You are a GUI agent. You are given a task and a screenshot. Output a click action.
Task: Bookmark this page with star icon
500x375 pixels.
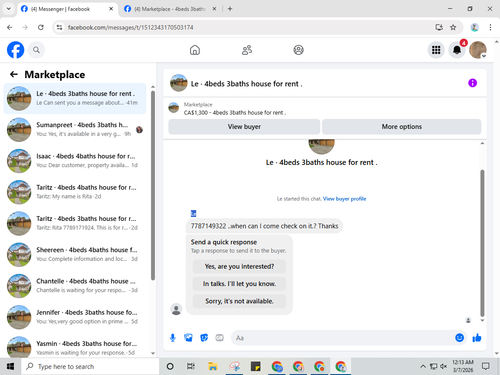(453, 27)
